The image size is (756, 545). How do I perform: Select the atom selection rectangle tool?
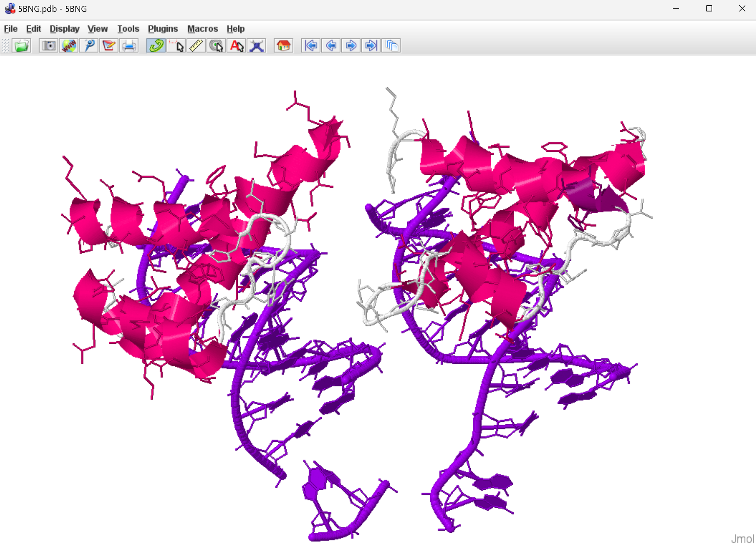(x=176, y=45)
